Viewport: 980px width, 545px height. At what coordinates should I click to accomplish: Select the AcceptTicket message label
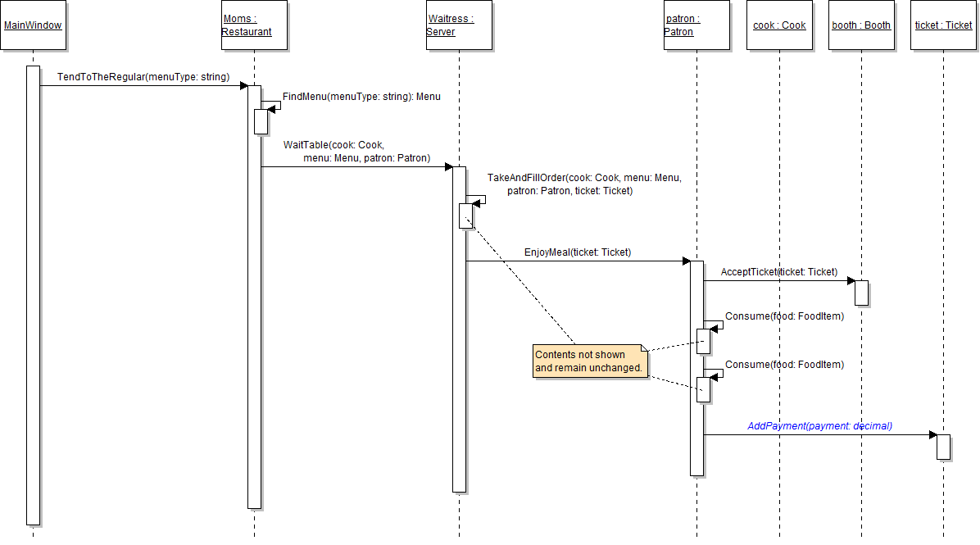click(778, 272)
